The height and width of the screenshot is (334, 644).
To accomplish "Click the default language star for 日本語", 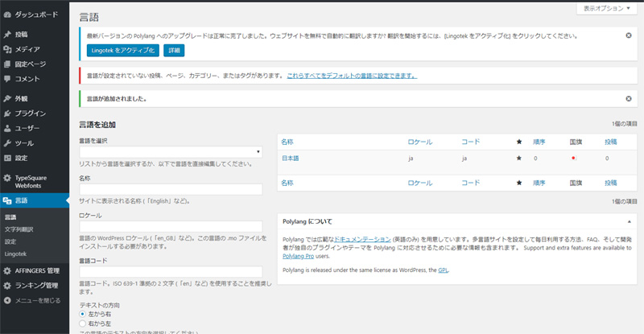I will (x=518, y=159).
